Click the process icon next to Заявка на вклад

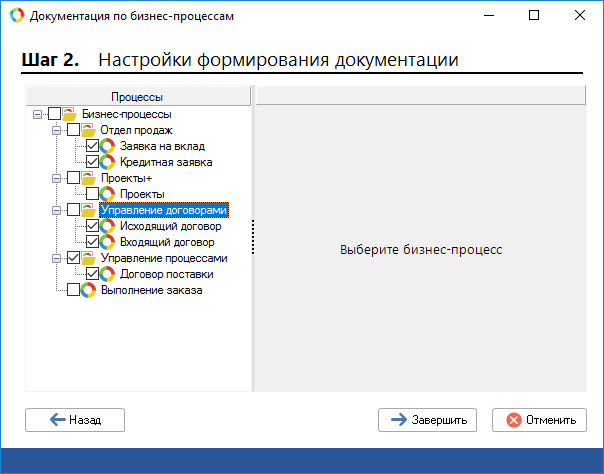point(108,146)
